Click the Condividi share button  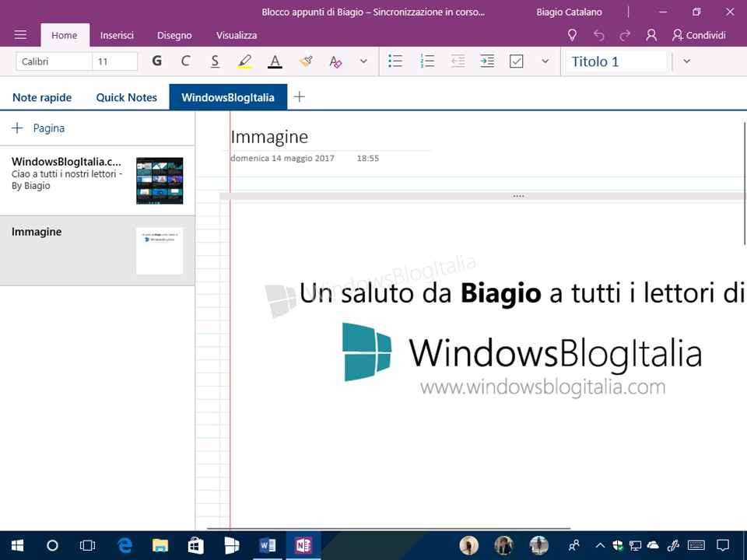point(699,35)
